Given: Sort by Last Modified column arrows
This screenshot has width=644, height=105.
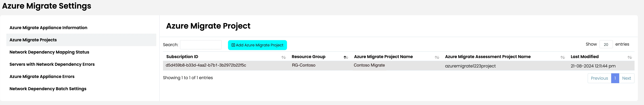Looking at the screenshot, I should (629, 57).
